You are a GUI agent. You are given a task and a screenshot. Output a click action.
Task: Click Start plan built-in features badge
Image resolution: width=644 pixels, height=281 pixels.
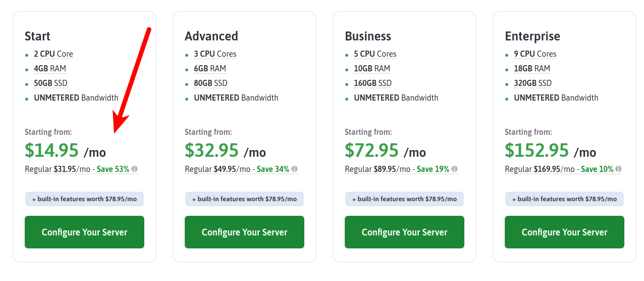point(84,199)
